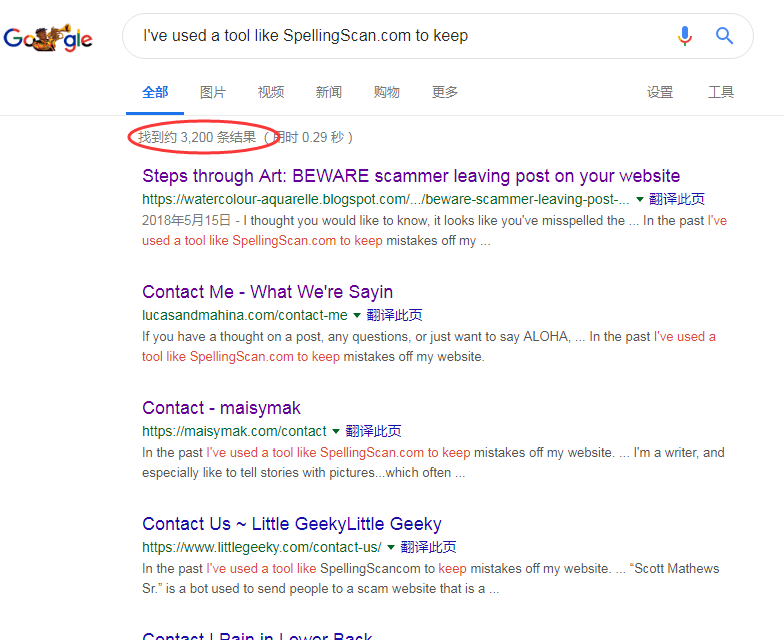Switch to the 图片 tab
Viewport: 784px width, 640px height.
(213, 92)
